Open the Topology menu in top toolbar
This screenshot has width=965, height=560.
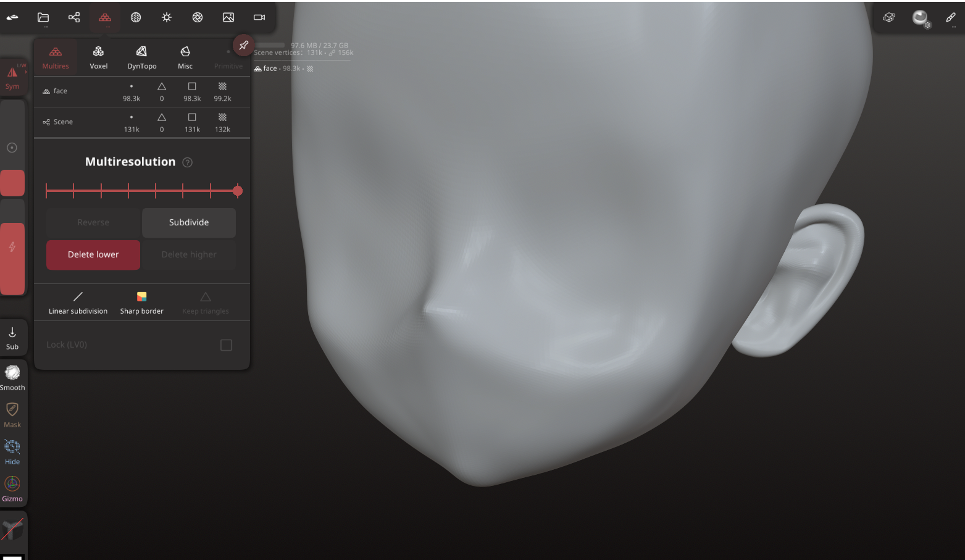tap(105, 17)
